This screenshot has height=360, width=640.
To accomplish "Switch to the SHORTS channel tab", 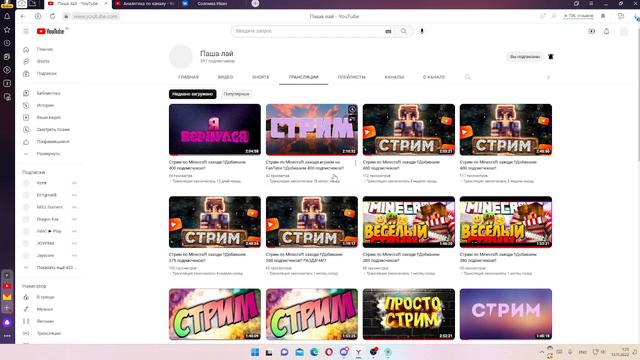I will click(260, 77).
